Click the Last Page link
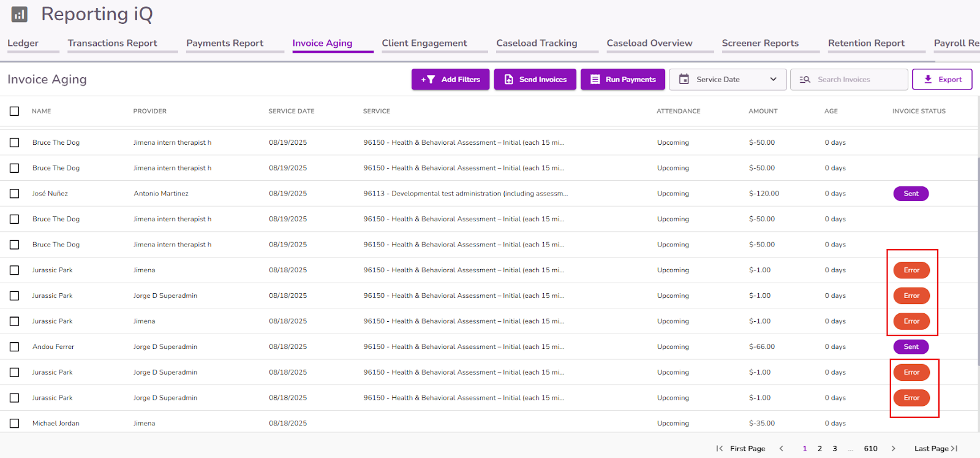Screen dimensions: 980x458 pos(931,449)
